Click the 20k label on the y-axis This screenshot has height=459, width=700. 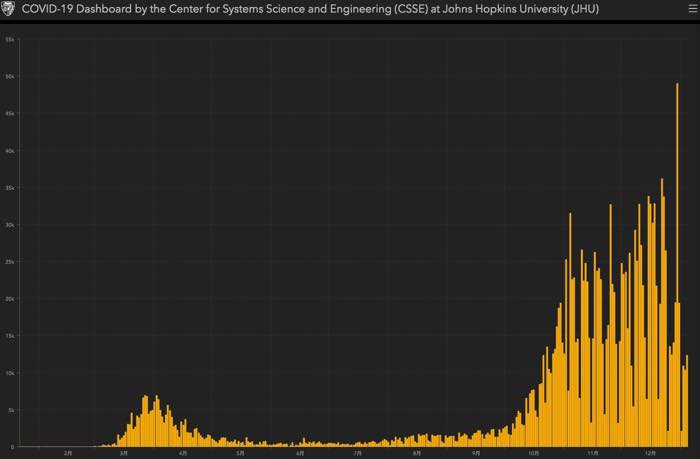(x=10, y=299)
